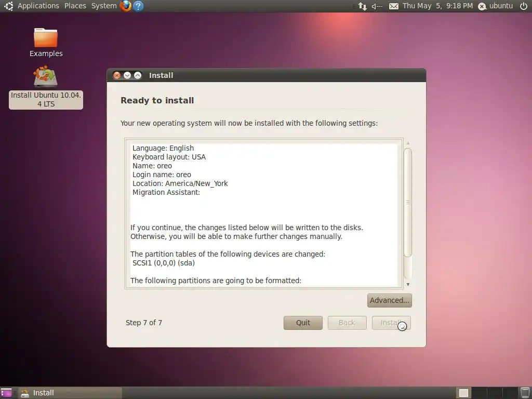Click 'Migration Assistant:' line
The image size is (532, 399).
[x=166, y=192]
